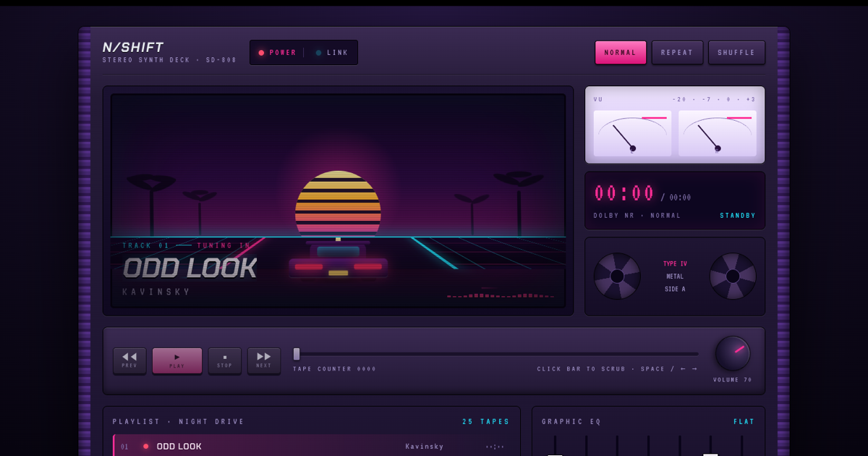Click Kavinsky in the playlist row

point(425,447)
